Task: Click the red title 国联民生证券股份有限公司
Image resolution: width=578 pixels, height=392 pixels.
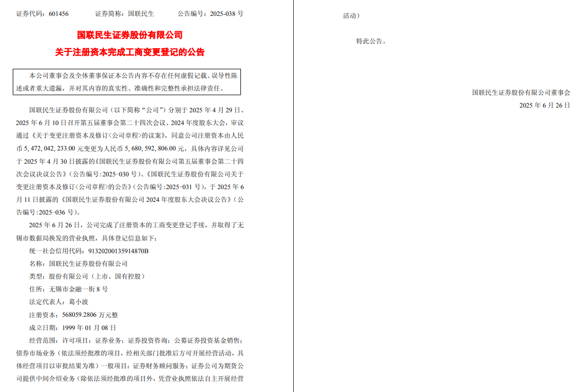Action: click(x=130, y=35)
